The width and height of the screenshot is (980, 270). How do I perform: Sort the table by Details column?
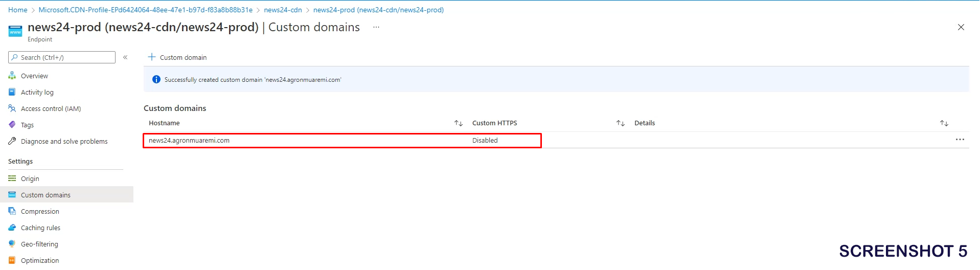coord(944,123)
